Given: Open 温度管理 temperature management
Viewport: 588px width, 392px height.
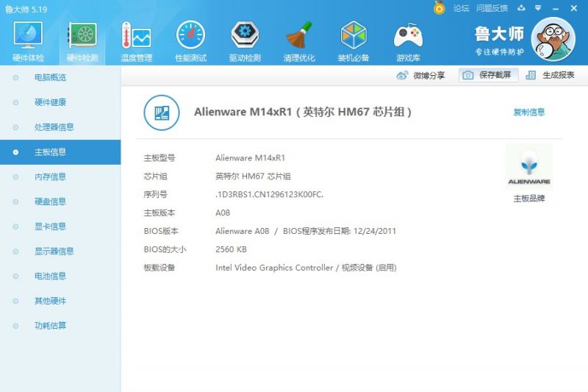Looking at the screenshot, I should tap(137, 41).
